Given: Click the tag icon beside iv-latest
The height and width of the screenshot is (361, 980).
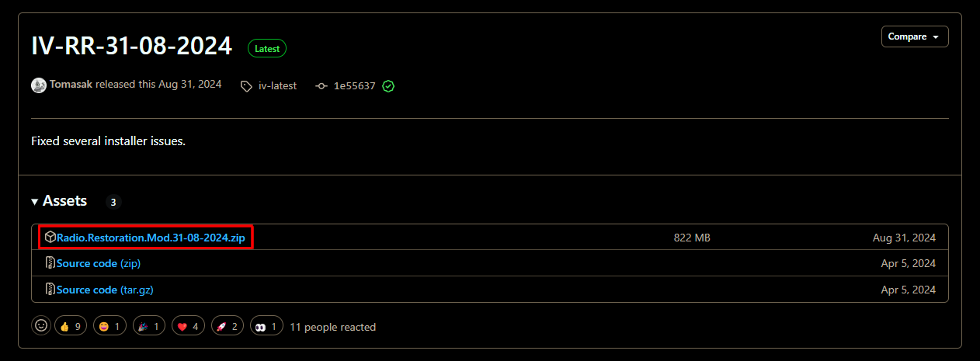Looking at the screenshot, I should tap(246, 86).
